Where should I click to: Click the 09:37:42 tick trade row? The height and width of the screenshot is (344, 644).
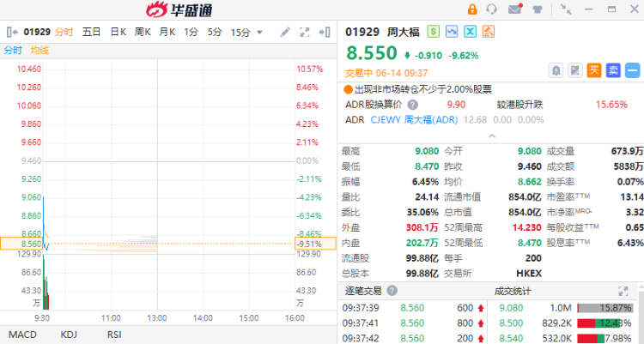pos(414,338)
